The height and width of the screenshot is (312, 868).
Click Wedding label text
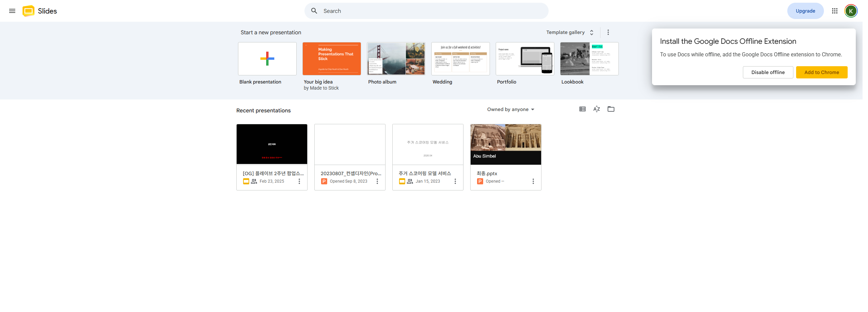coord(442,82)
